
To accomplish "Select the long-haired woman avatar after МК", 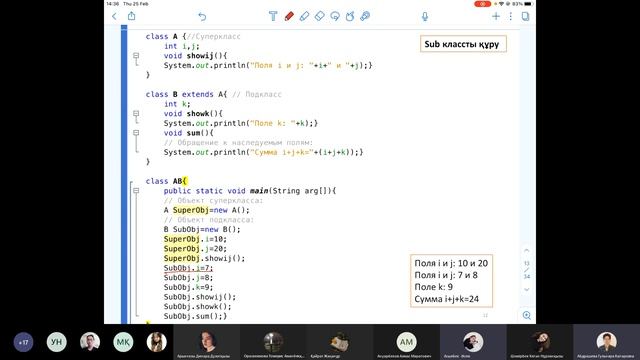I will (x=156, y=342).
